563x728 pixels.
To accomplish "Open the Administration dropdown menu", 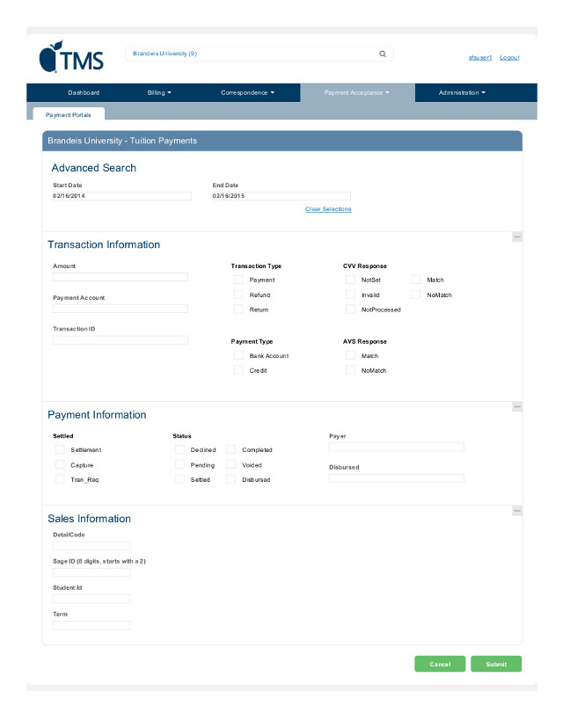I will pyautogui.click(x=462, y=93).
